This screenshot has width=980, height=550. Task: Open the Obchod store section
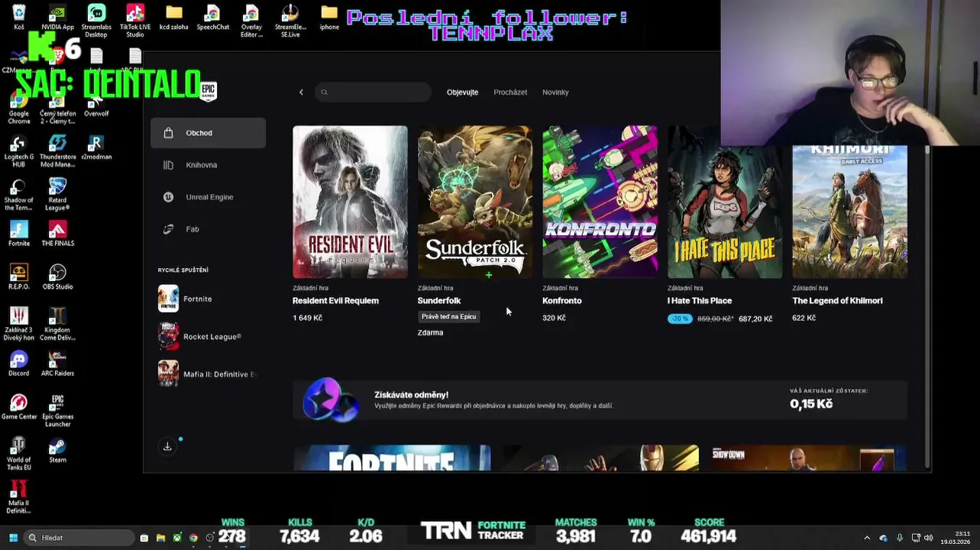click(208, 133)
